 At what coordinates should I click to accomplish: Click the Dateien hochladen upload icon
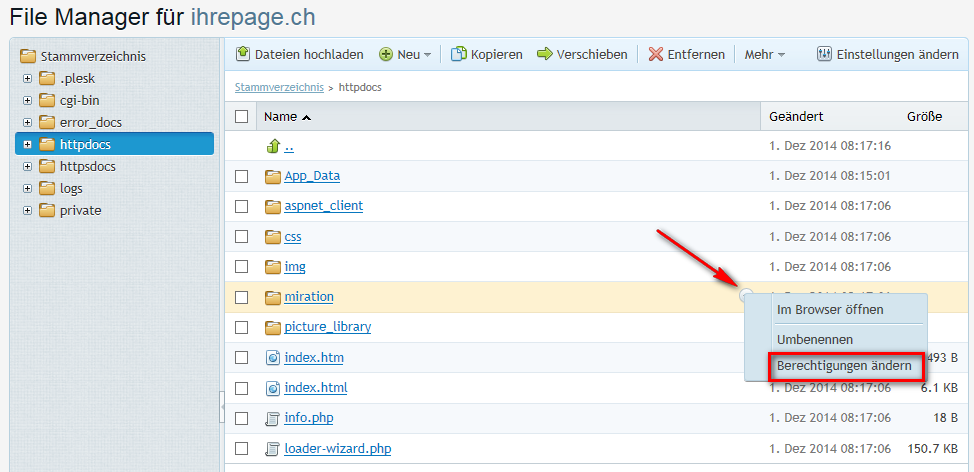(243, 54)
